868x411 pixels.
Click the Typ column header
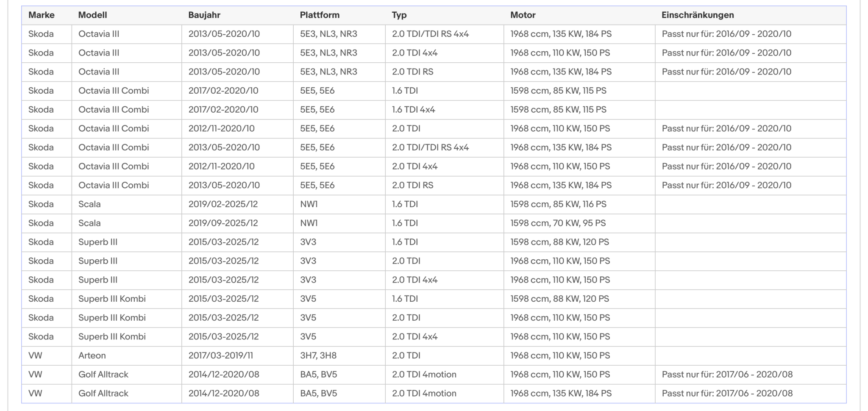click(x=399, y=15)
